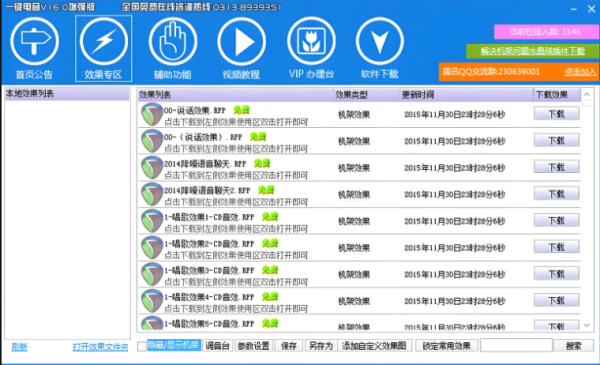
Task: Click the 隐藏/显示机架 button
Action: tap(174, 345)
